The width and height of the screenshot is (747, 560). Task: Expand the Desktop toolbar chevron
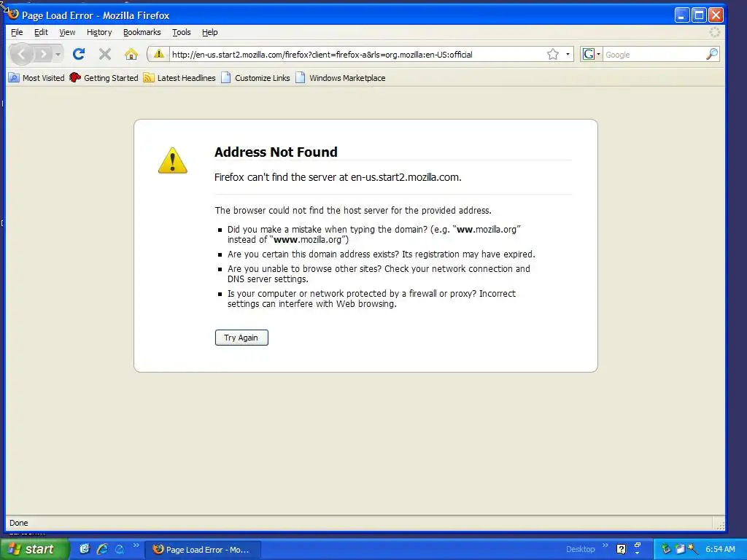click(x=605, y=545)
